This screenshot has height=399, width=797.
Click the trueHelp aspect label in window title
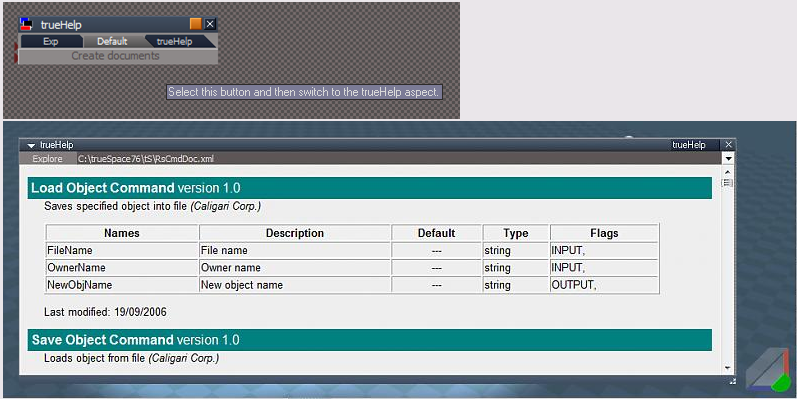[689, 145]
